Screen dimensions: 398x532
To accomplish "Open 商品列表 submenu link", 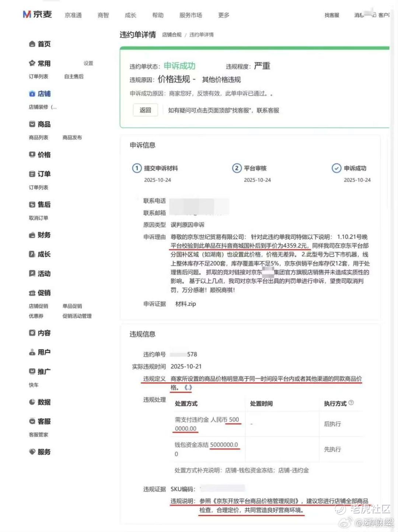I will click(x=38, y=137).
